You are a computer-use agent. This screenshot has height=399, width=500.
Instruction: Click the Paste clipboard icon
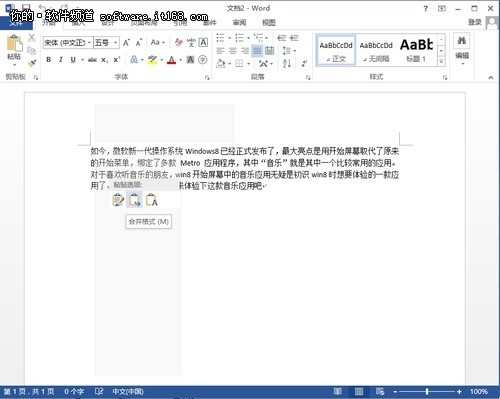coord(14,43)
